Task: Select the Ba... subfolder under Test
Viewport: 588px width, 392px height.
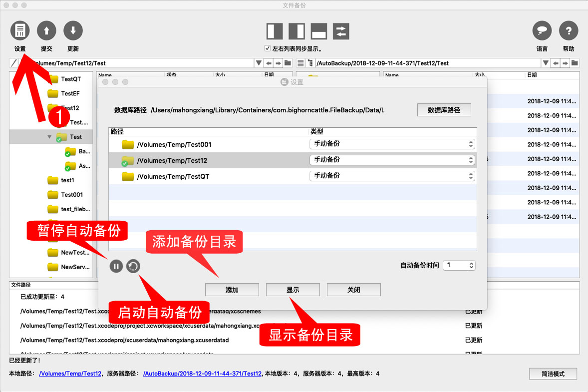Action: [78, 151]
